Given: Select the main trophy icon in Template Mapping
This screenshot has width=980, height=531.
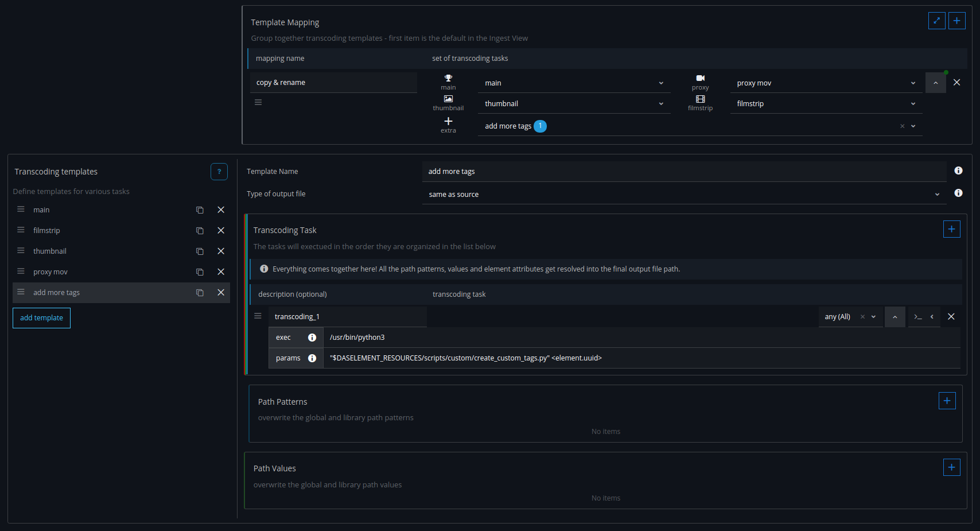Looking at the screenshot, I should tap(448, 78).
